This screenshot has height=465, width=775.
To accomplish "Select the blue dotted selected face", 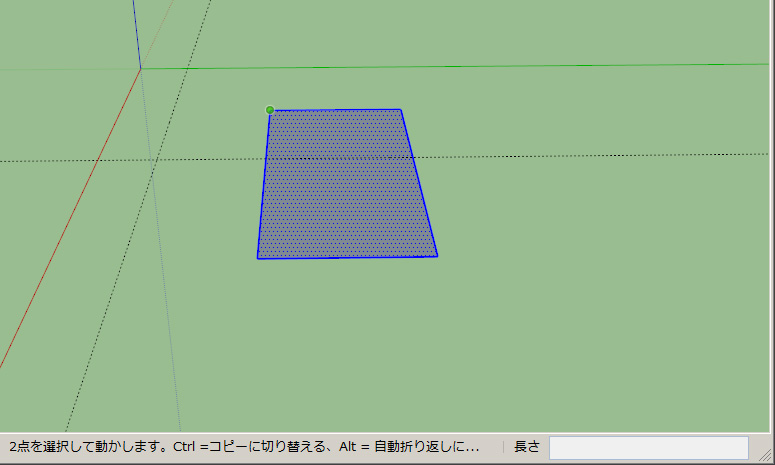I will click(x=346, y=184).
